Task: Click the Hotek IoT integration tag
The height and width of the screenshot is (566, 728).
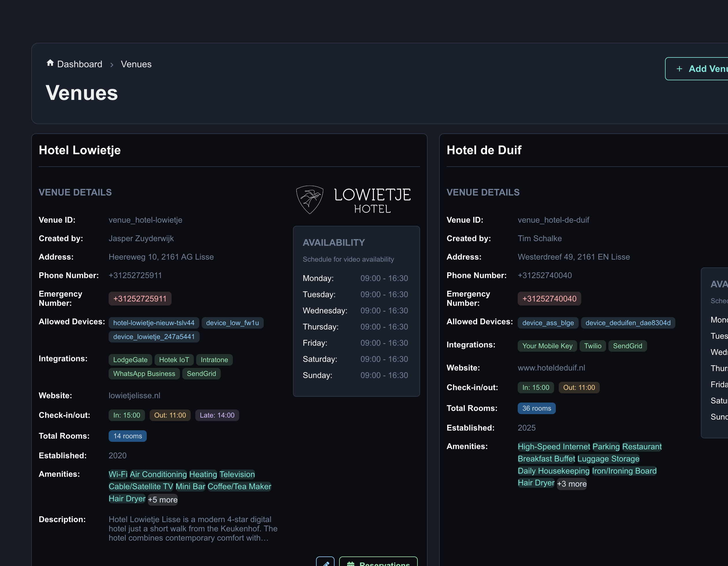Action: point(174,360)
